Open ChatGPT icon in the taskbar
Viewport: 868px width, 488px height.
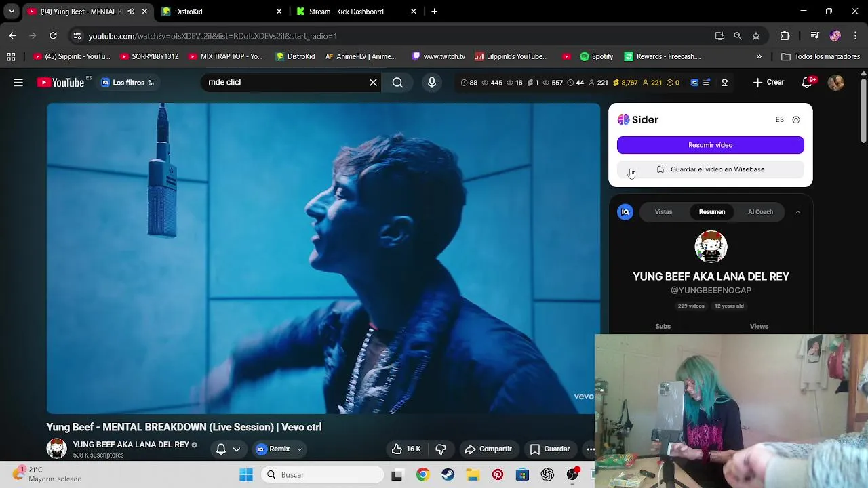point(547,475)
